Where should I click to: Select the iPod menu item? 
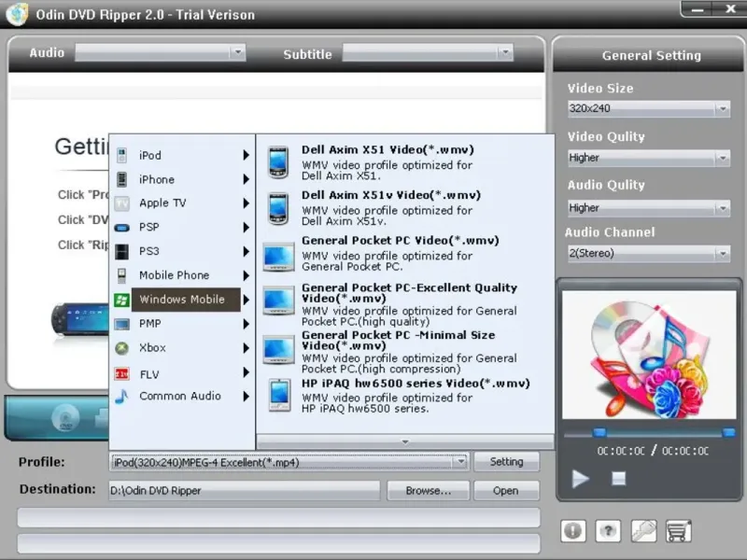(x=182, y=155)
